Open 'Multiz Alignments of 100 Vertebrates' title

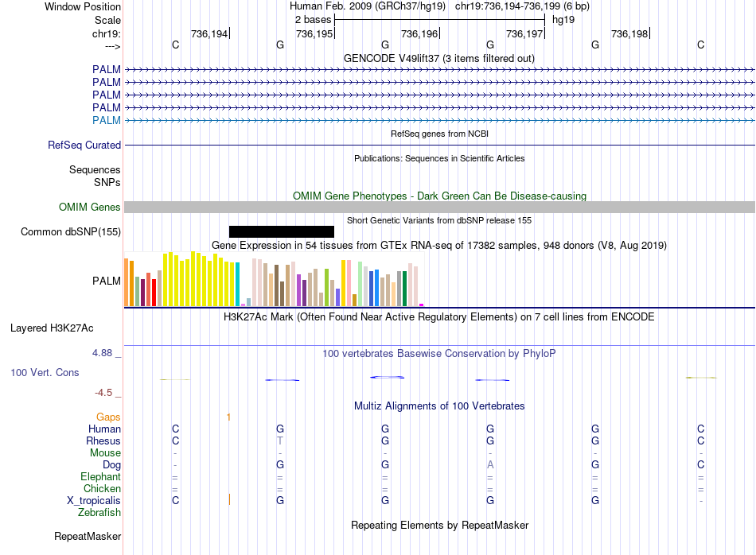point(439,406)
